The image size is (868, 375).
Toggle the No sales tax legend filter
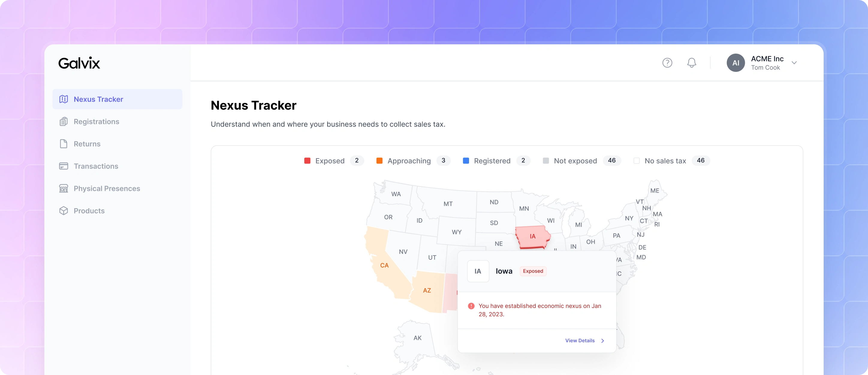point(672,161)
